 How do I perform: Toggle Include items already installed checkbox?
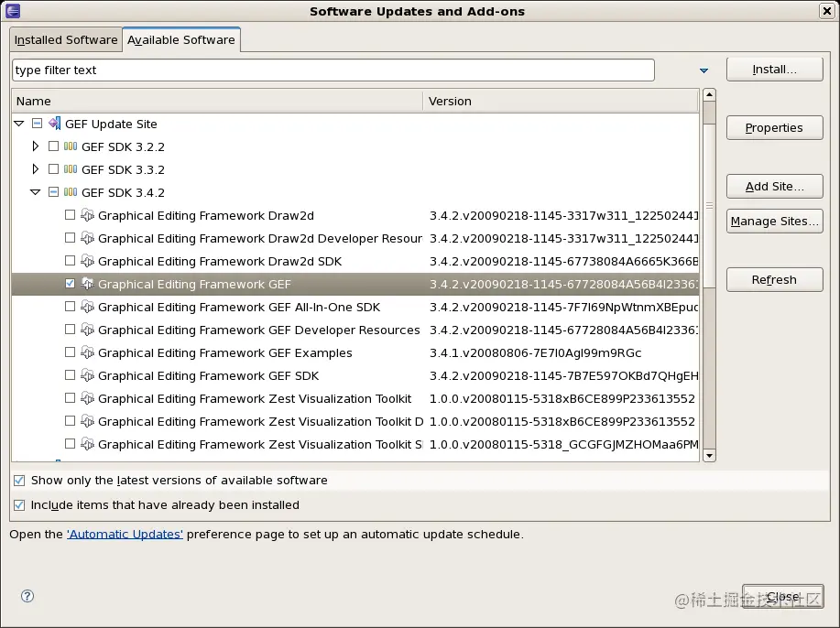click(x=19, y=504)
